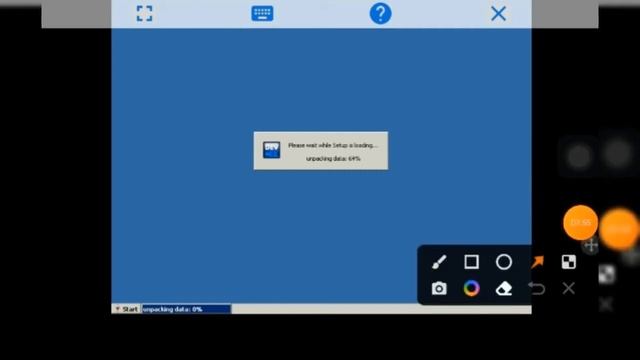The image size is (640, 360).
Task: Select the brush drawing tool
Action: 439,262
